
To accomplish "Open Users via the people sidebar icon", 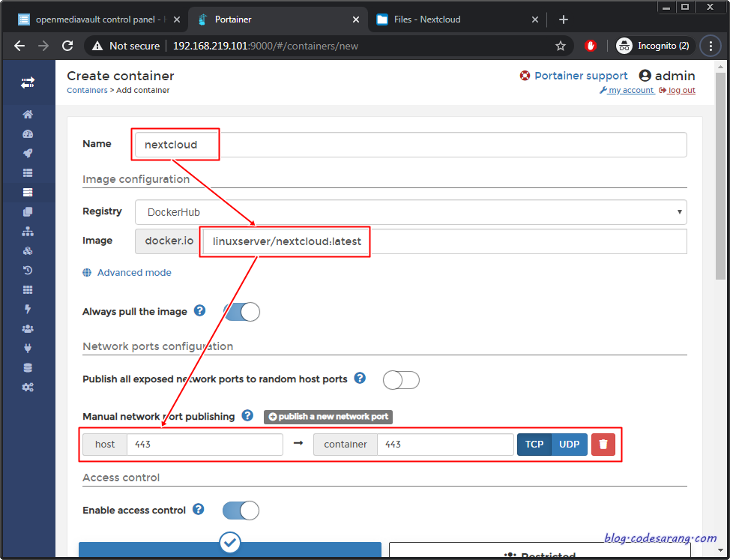I will [x=28, y=328].
